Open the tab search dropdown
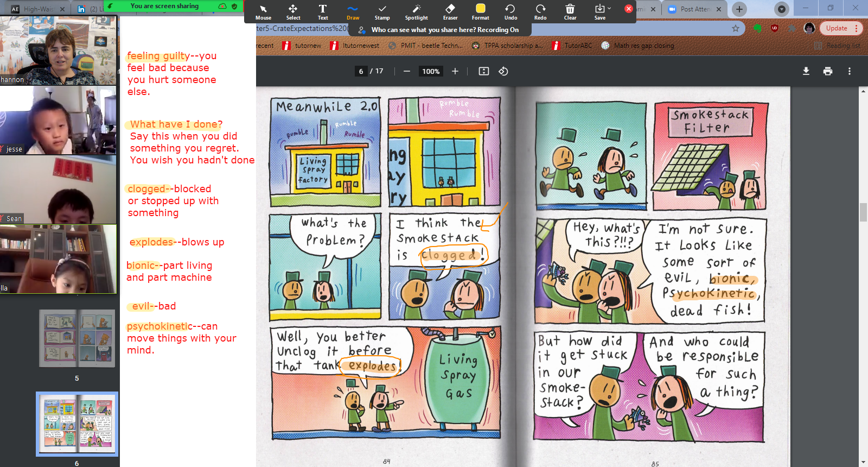 coord(782,9)
